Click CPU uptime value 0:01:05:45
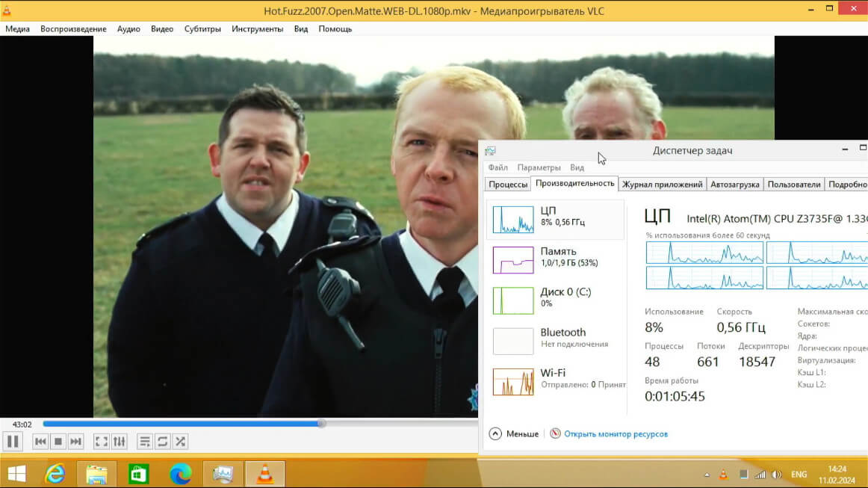The image size is (868, 488). point(675,396)
